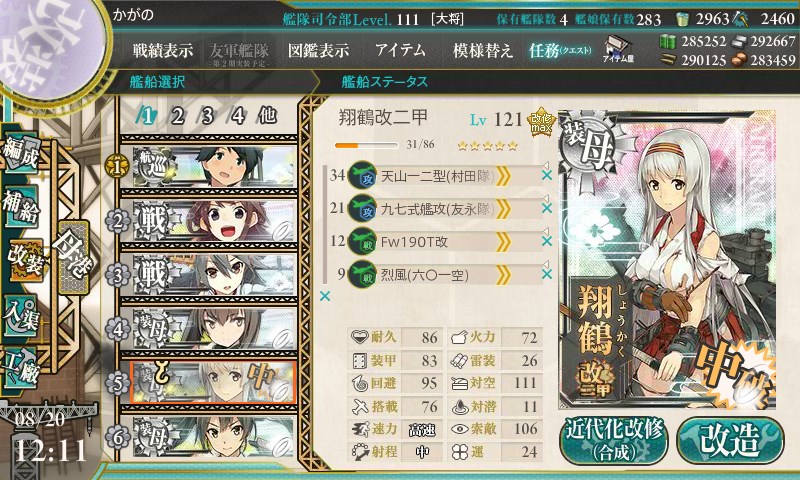Click the orange HP bar 31/86
The width and height of the screenshot is (800, 480).
(366, 145)
